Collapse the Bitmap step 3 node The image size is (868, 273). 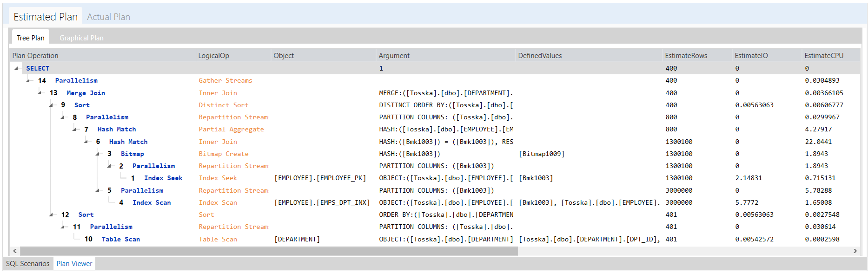(98, 154)
